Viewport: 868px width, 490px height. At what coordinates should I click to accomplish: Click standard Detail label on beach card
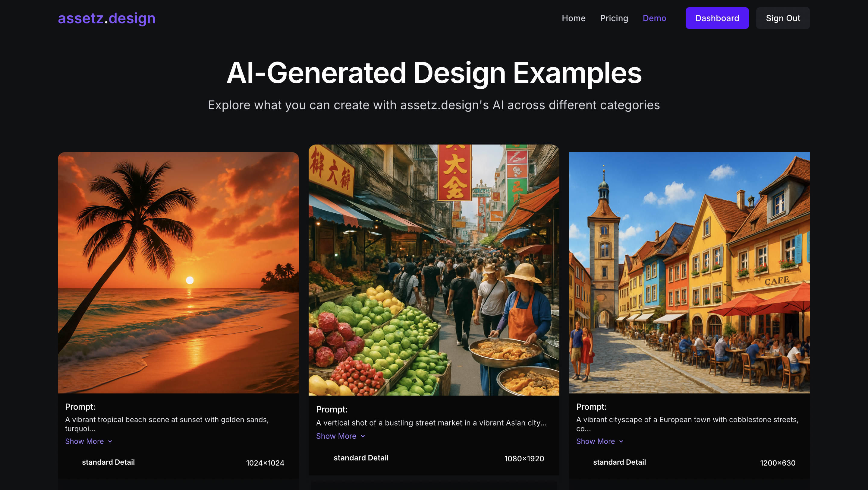pyautogui.click(x=108, y=462)
